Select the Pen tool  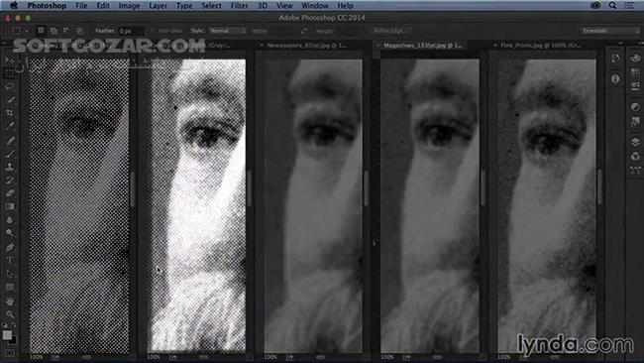(x=10, y=247)
